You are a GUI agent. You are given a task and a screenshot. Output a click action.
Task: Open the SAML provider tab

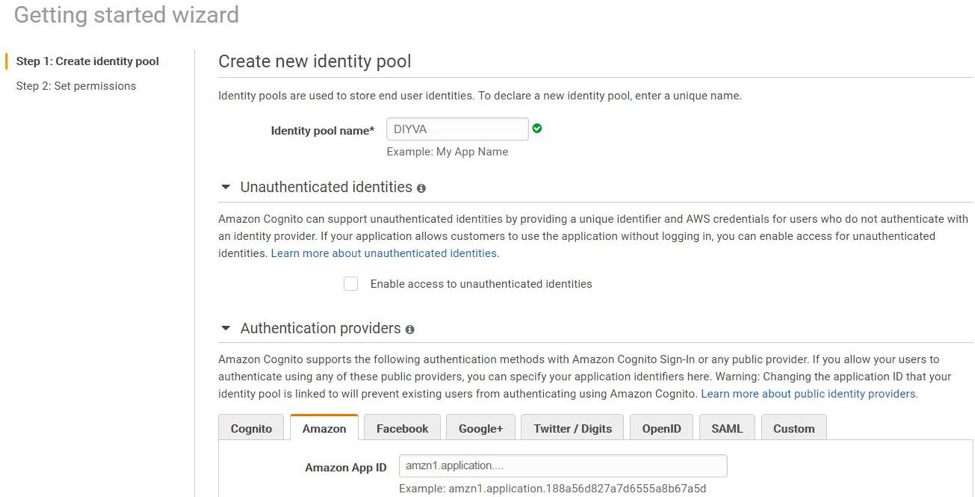pyautogui.click(x=726, y=428)
